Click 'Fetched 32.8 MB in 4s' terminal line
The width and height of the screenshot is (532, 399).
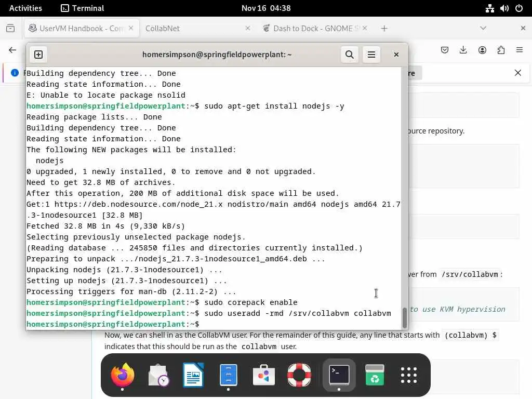click(x=105, y=226)
